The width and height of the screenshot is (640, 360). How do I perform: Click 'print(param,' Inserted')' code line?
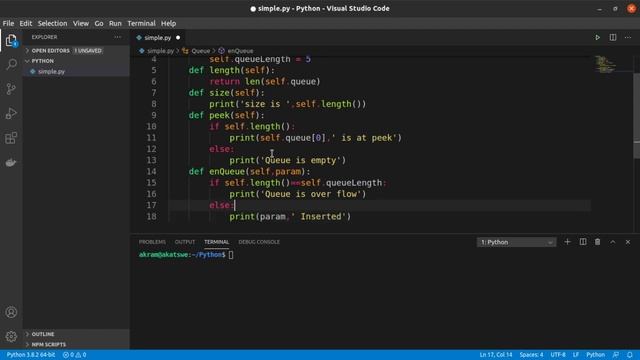290,217
